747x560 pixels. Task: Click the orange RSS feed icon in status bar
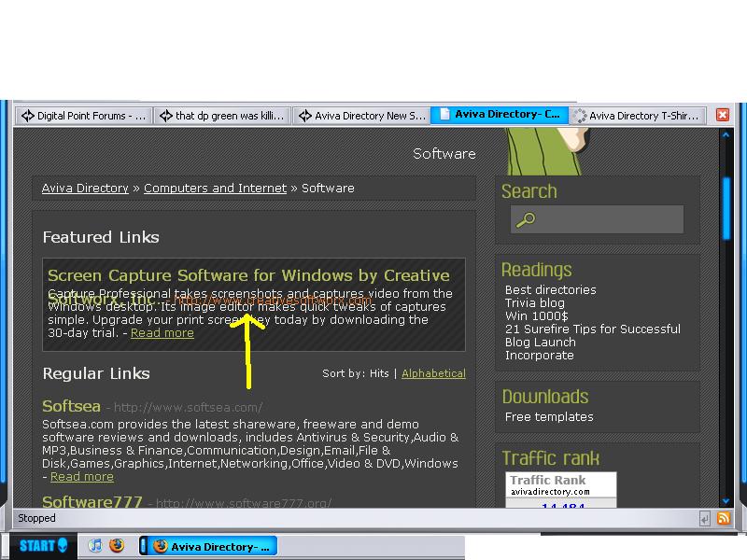click(723, 518)
